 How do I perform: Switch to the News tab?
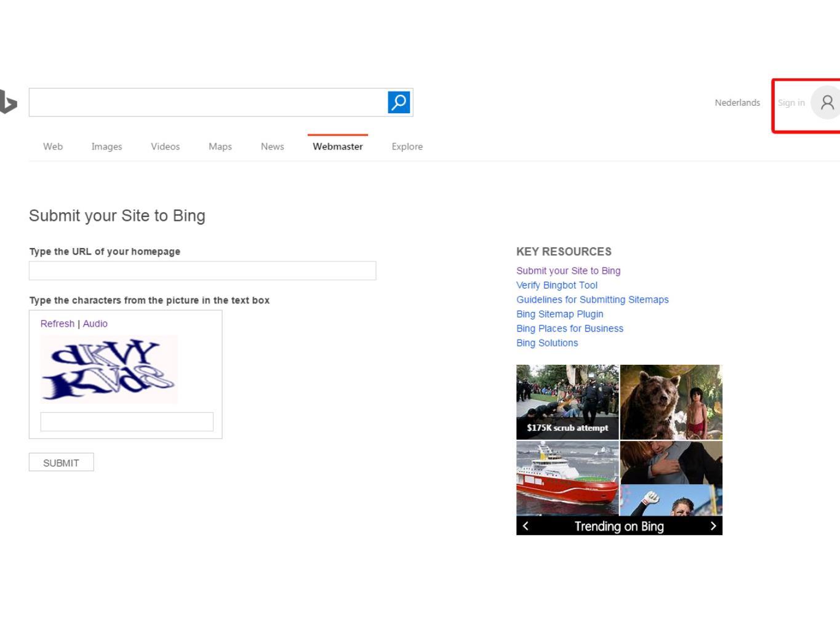click(x=272, y=146)
